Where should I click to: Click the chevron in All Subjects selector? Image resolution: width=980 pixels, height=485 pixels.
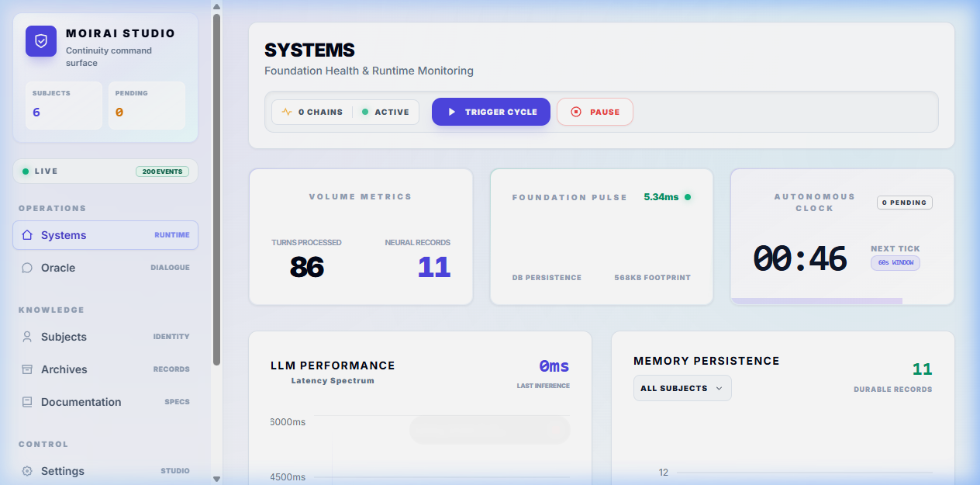click(x=719, y=388)
